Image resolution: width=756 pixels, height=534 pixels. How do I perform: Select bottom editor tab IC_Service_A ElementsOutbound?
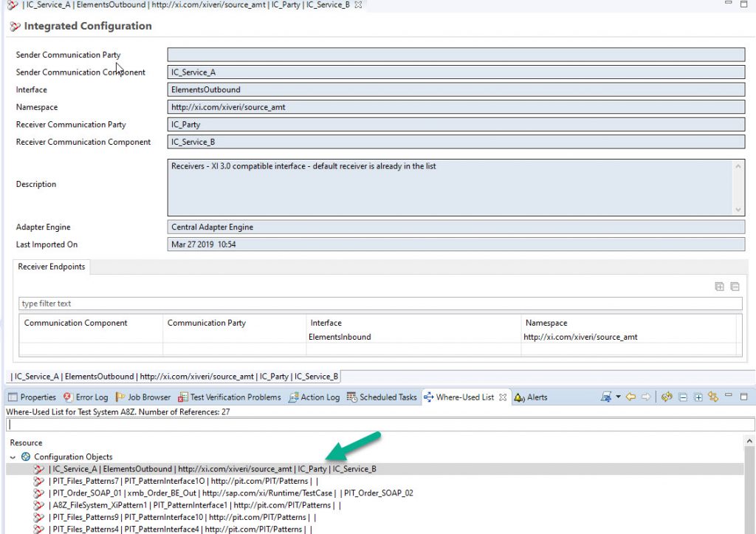[x=176, y=376]
